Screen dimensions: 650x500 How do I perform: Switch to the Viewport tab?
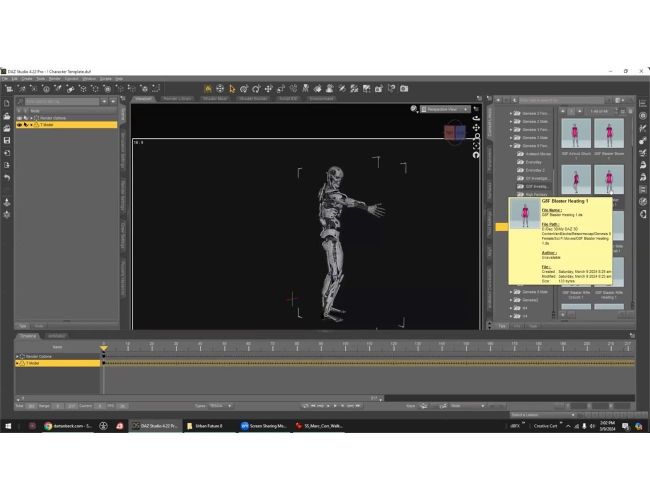pyautogui.click(x=143, y=99)
